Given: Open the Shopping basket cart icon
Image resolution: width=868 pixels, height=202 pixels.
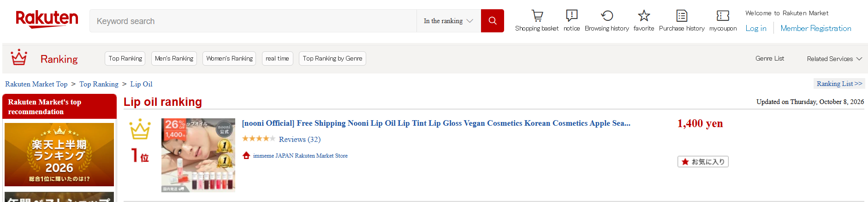Looking at the screenshot, I should (537, 16).
